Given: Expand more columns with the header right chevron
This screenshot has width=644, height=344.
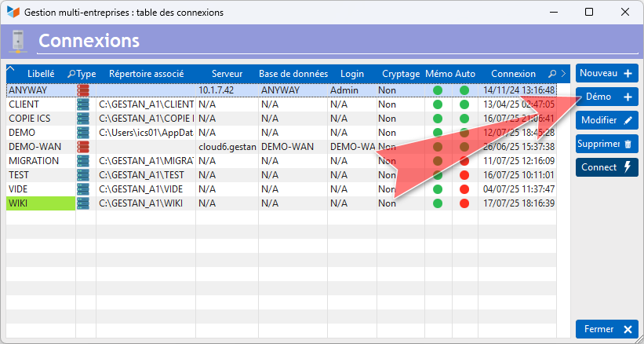Looking at the screenshot, I should (563, 74).
